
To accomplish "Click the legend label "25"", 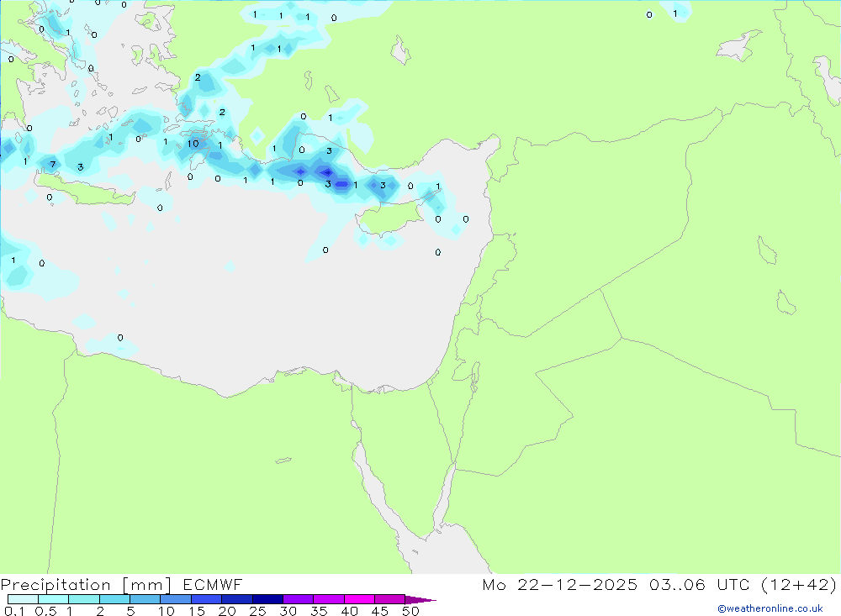I will (257, 611).
